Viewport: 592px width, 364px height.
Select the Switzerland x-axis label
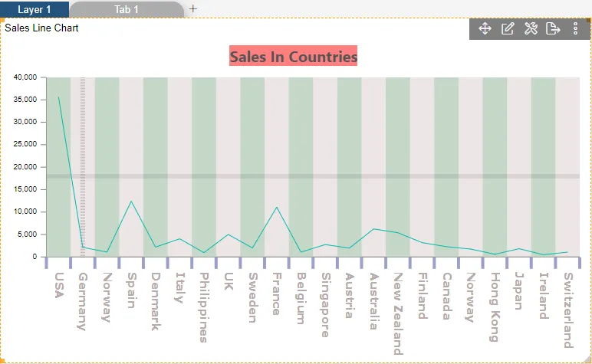pos(567,310)
